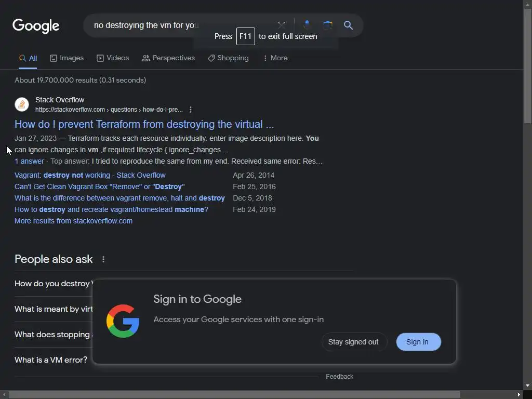Click the Stack Overflow site name
532x399 pixels.
tap(60, 100)
